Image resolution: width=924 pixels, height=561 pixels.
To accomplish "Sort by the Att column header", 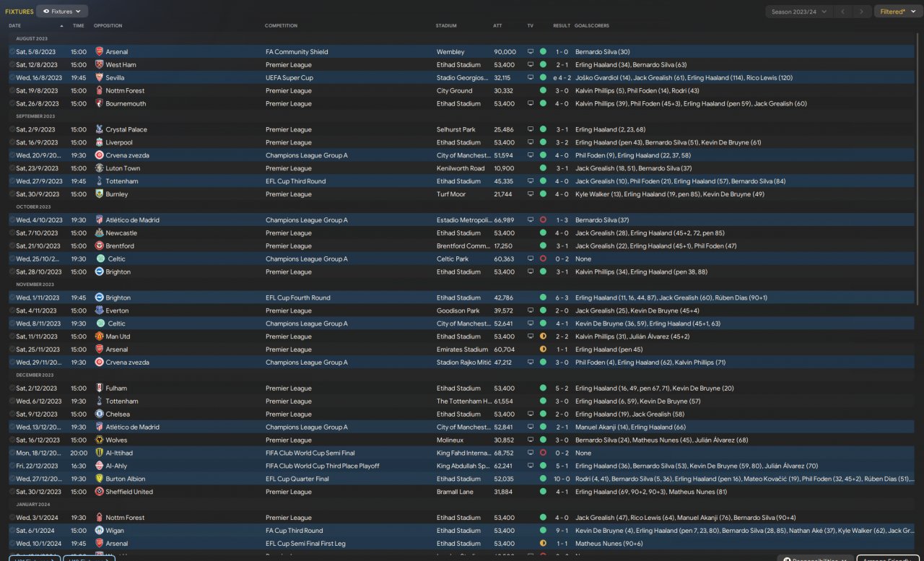I will [497, 26].
